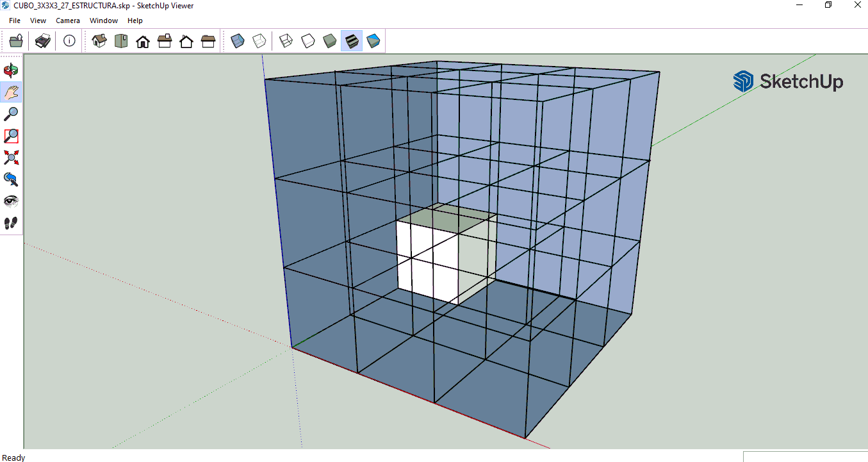The image size is (868, 462).
Task: Activate the Walk footprints tool
Action: point(12,223)
